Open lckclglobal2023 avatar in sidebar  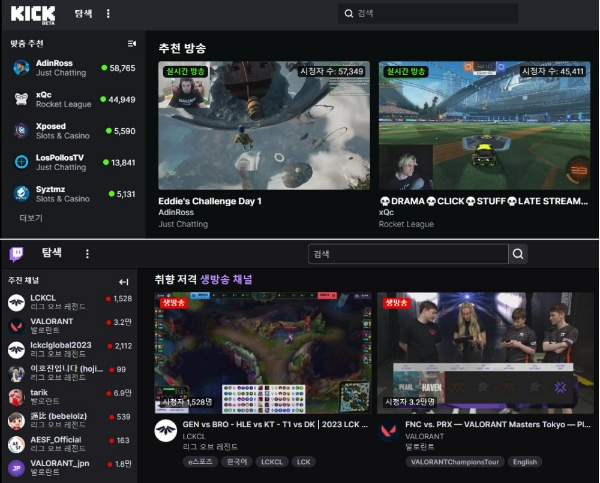click(x=16, y=350)
